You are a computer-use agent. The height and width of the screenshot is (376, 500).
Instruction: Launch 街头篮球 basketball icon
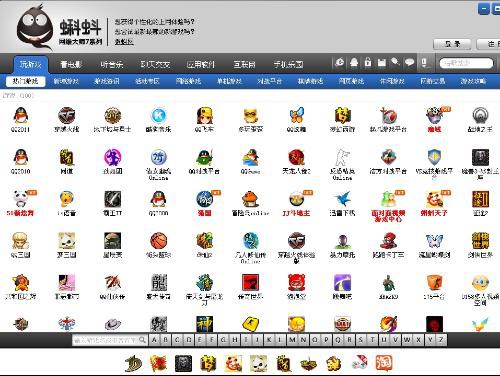(x=158, y=241)
